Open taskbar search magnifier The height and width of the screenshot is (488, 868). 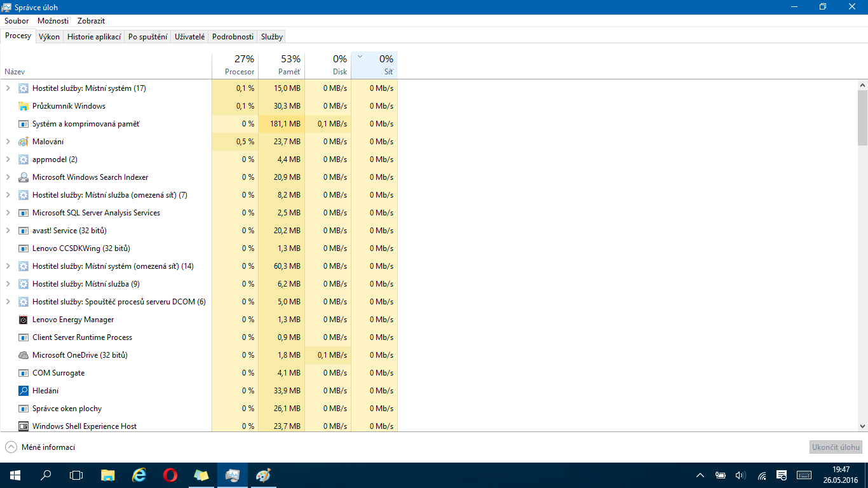pyautogui.click(x=46, y=475)
